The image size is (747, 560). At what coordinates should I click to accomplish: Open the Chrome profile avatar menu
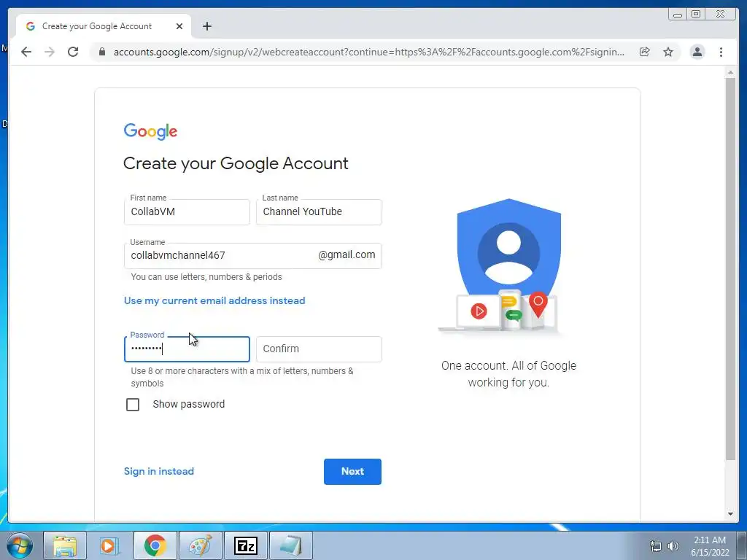pos(697,52)
